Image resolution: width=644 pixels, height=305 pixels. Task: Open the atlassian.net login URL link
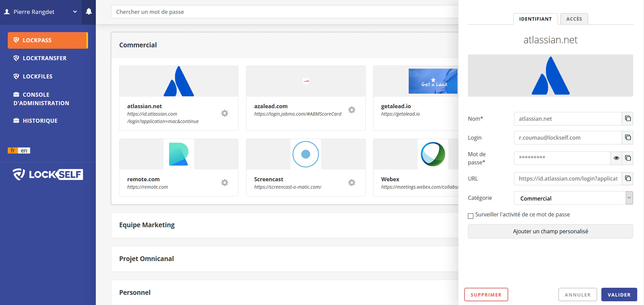[163, 118]
